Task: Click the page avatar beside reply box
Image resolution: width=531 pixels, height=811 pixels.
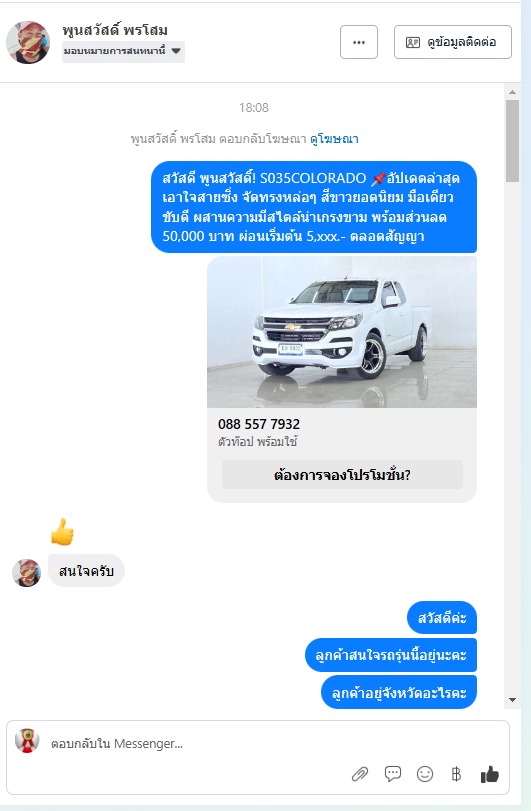Action: [x=27, y=741]
